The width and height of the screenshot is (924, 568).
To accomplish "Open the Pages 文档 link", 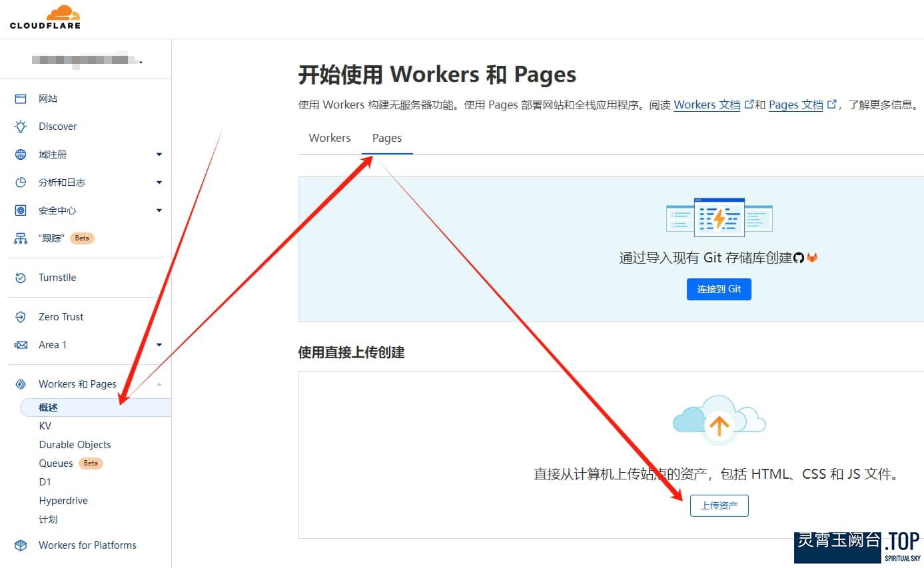I will (x=795, y=105).
